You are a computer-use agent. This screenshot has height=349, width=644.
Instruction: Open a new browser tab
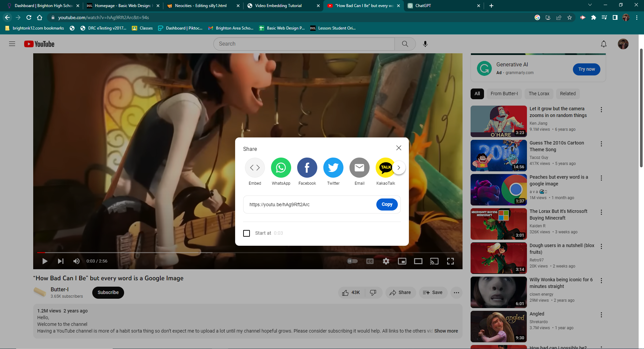click(491, 6)
